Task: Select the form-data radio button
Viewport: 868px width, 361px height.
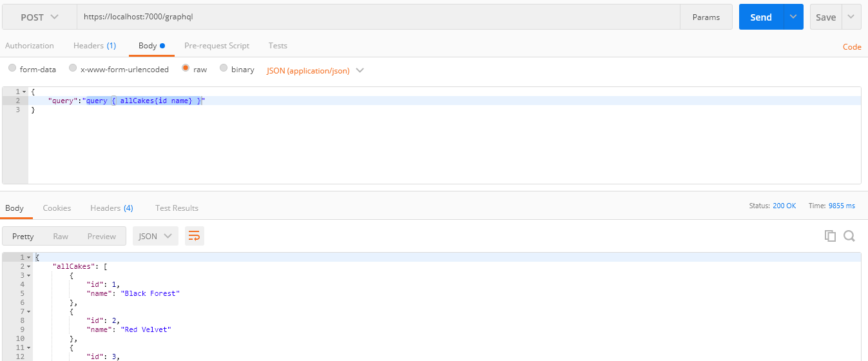Action: [12, 68]
